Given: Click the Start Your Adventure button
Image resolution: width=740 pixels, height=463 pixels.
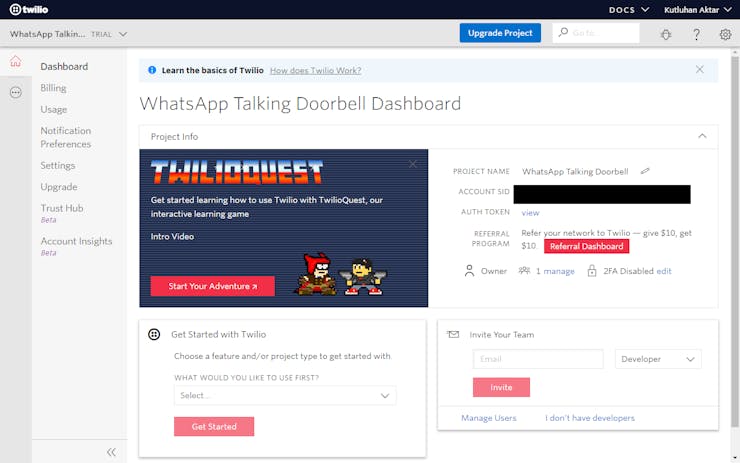Looking at the screenshot, I should pyautogui.click(x=212, y=286).
